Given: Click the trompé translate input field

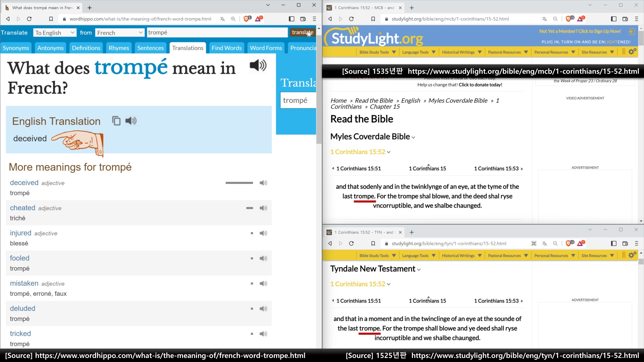Looking at the screenshot, I should click(217, 33).
